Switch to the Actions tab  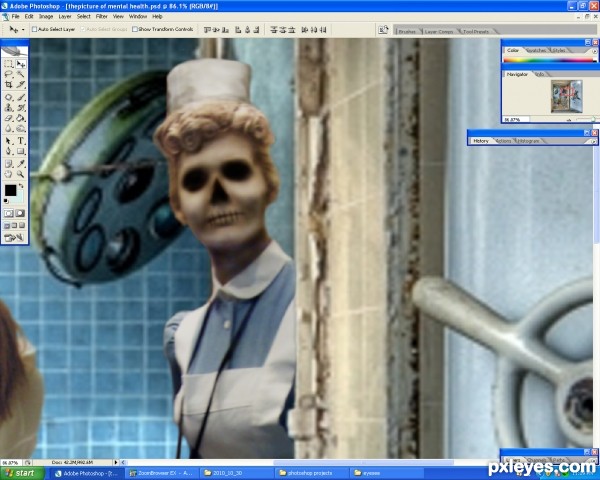(504, 141)
